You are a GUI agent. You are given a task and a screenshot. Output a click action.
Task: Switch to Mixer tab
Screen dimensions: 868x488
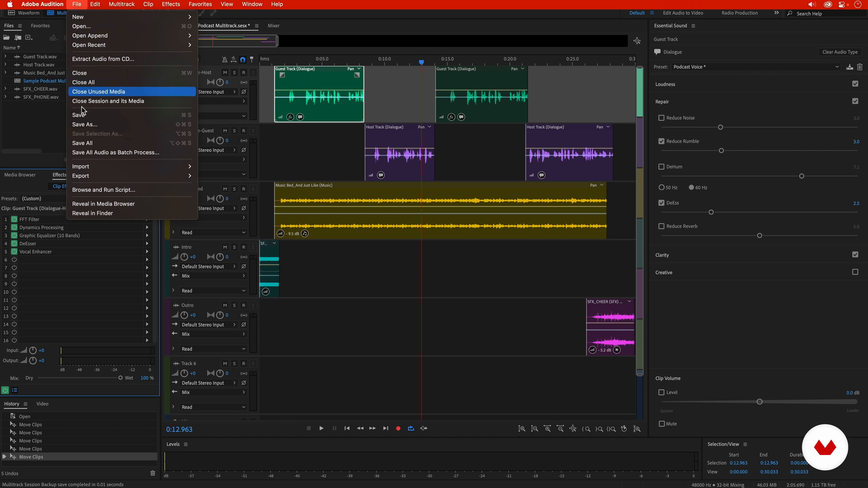[273, 26]
